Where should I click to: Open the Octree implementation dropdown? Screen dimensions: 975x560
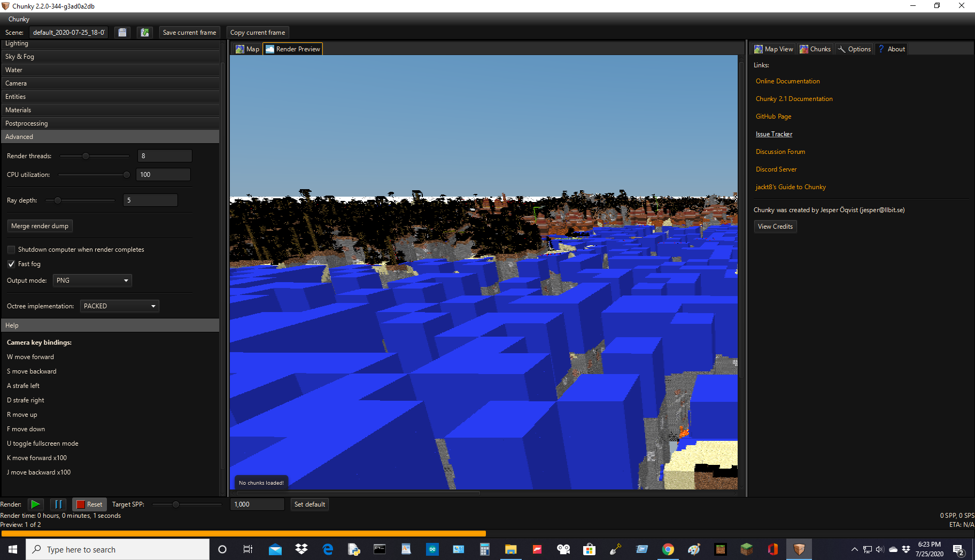[119, 306]
